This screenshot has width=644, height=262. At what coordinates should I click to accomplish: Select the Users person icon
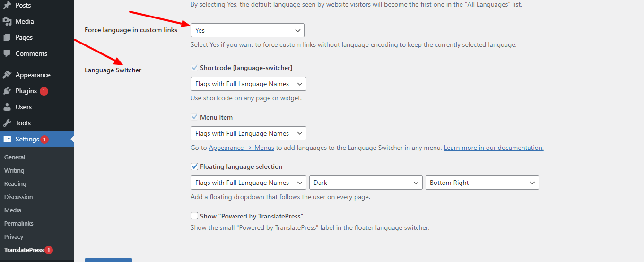click(x=7, y=107)
